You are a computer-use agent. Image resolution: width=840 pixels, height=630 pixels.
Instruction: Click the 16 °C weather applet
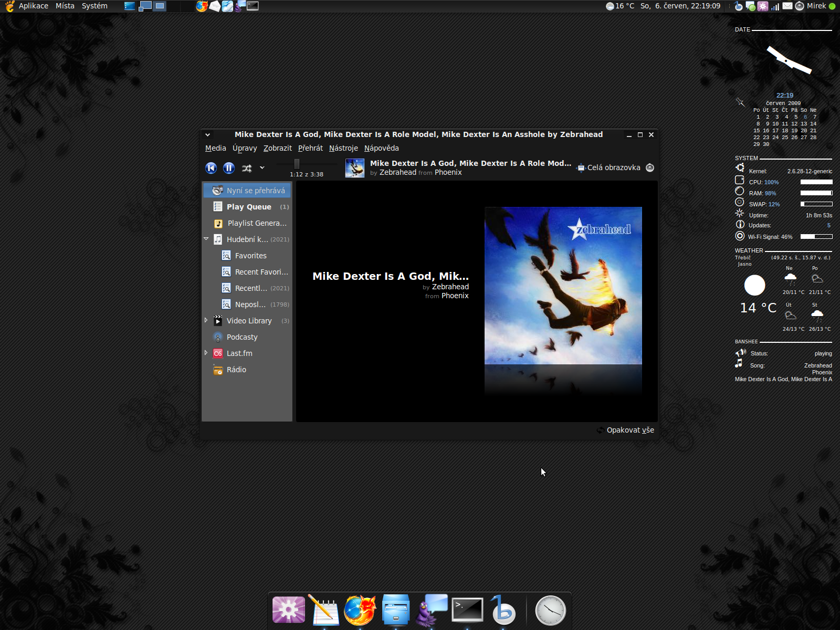pos(620,6)
